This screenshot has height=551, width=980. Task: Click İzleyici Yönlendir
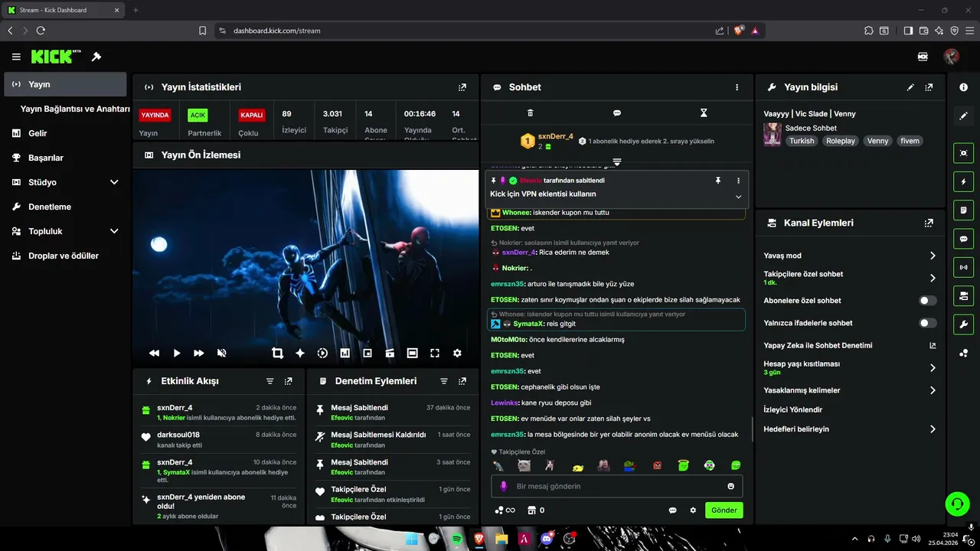click(793, 410)
